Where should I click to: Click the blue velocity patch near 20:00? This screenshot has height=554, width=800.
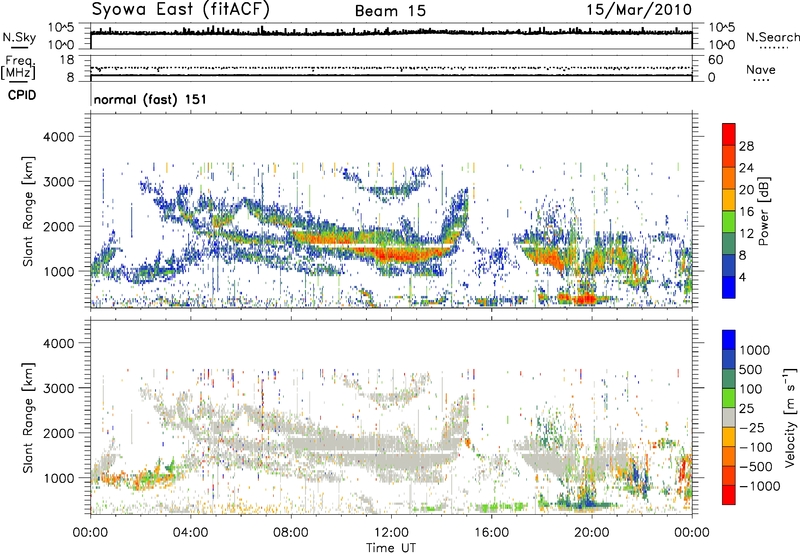tap(586, 499)
